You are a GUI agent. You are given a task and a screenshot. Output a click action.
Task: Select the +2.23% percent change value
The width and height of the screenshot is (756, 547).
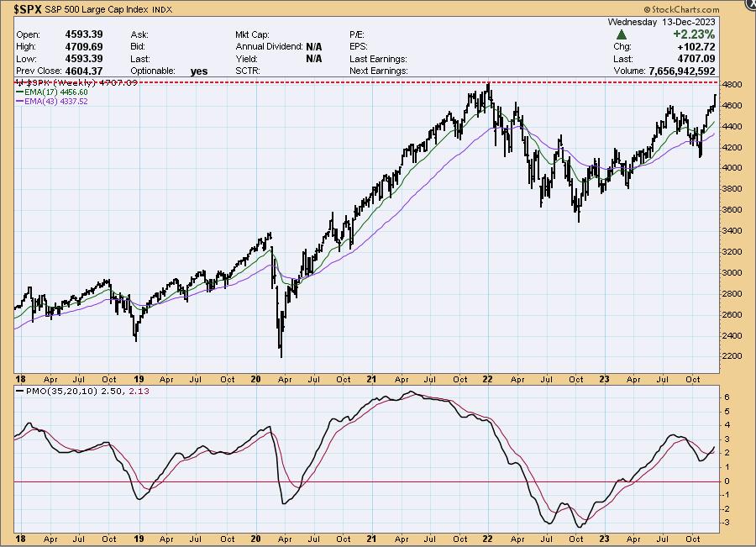pyautogui.click(x=694, y=34)
